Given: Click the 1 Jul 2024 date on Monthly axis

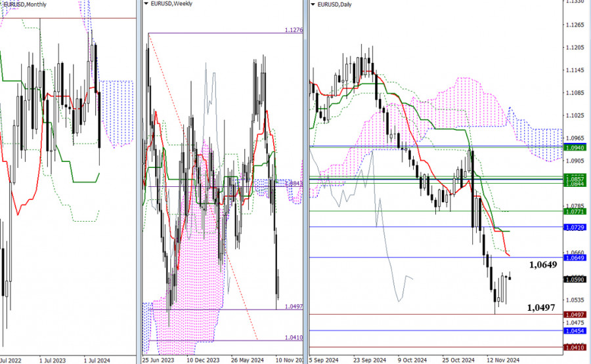Looking at the screenshot, I should tap(97, 361).
